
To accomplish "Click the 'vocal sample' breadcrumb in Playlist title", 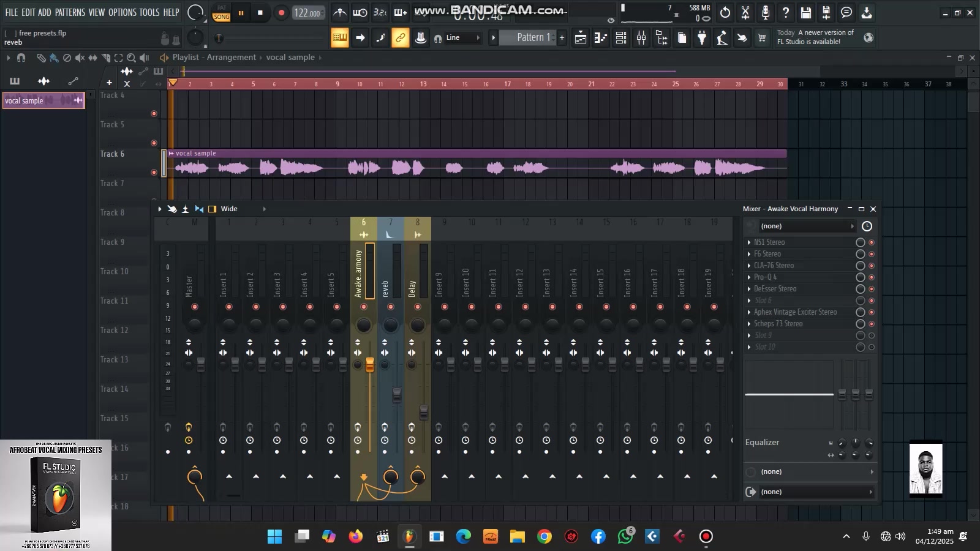I will 290,58.
